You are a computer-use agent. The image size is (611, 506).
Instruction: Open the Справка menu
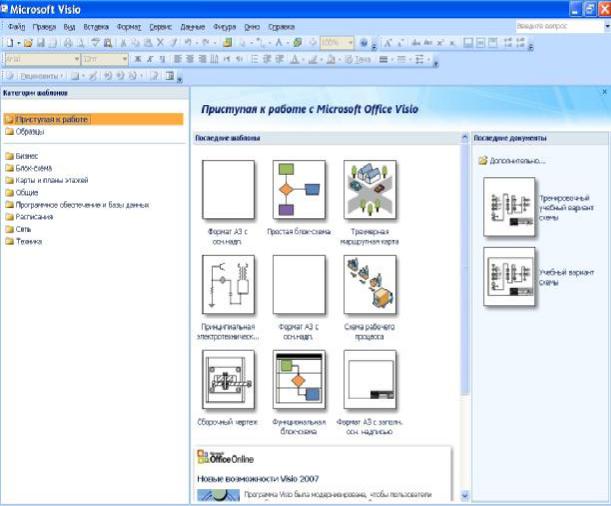pyautogui.click(x=281, y=27)
